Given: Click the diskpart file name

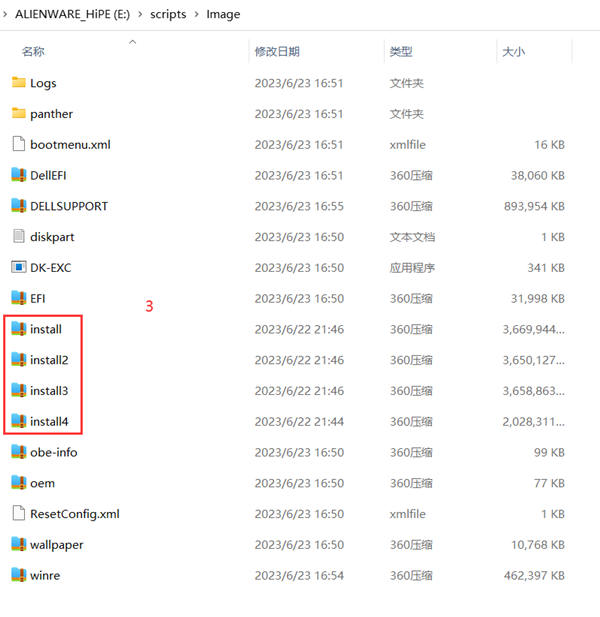Looking at the screenshot, I should (x=52, y=237).
